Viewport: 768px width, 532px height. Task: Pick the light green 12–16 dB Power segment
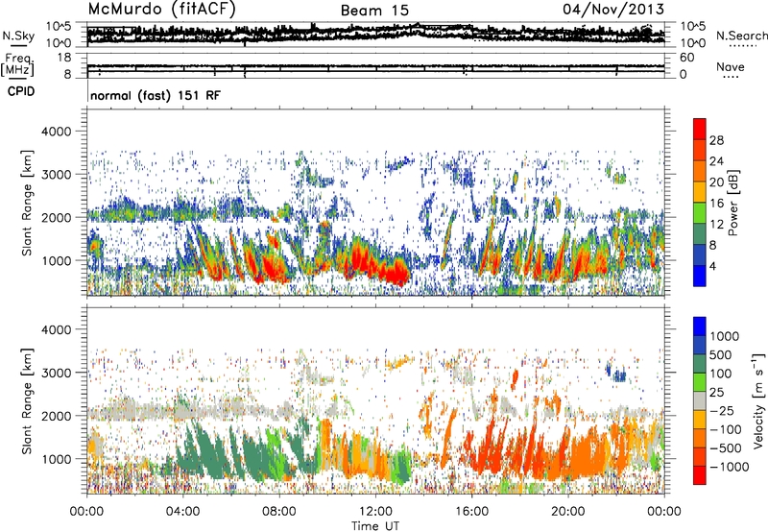point(700,213)
